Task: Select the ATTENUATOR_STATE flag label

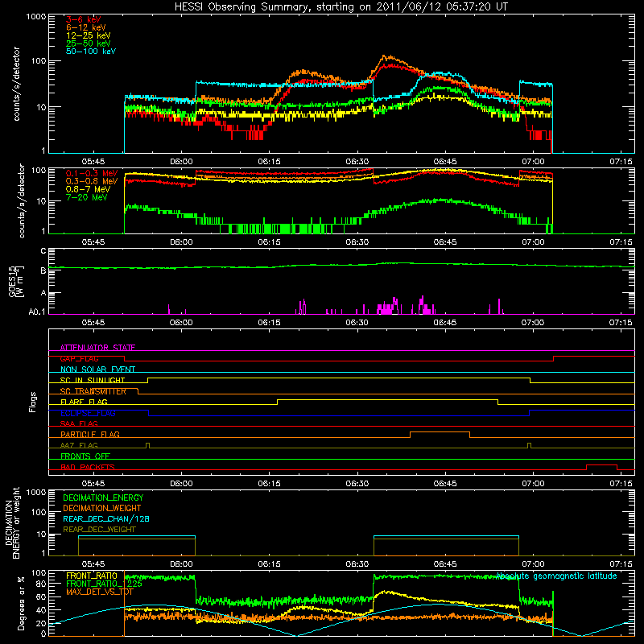Action: point(97,348)
